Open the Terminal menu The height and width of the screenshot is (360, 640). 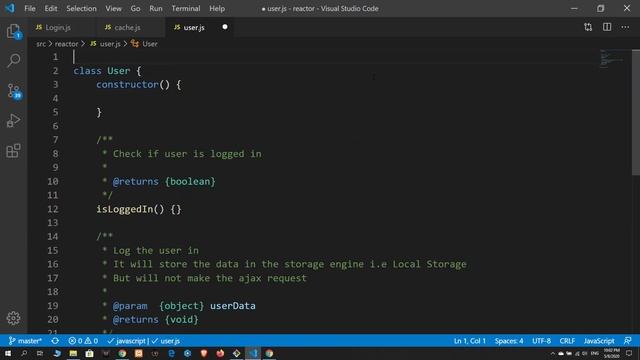186,8
